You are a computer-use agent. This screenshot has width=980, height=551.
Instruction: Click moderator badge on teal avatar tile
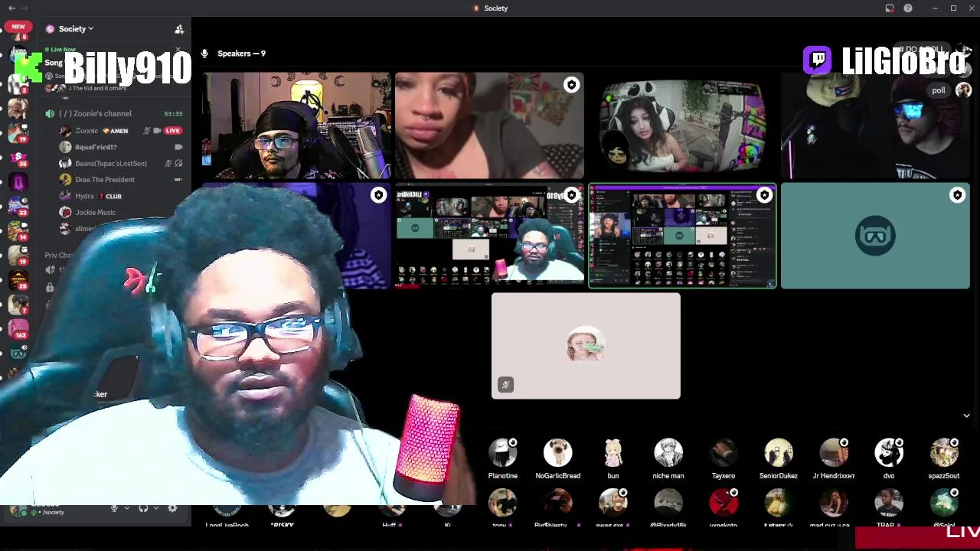[x=957, y=196]
